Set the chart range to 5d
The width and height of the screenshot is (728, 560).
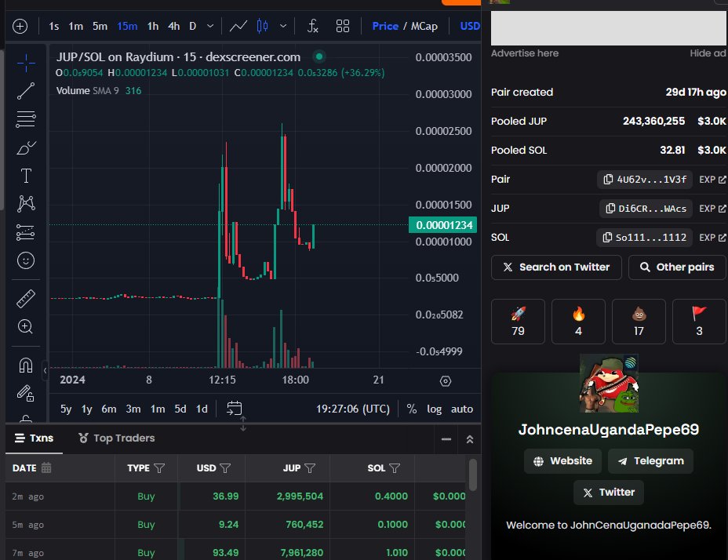click(180, 409)
